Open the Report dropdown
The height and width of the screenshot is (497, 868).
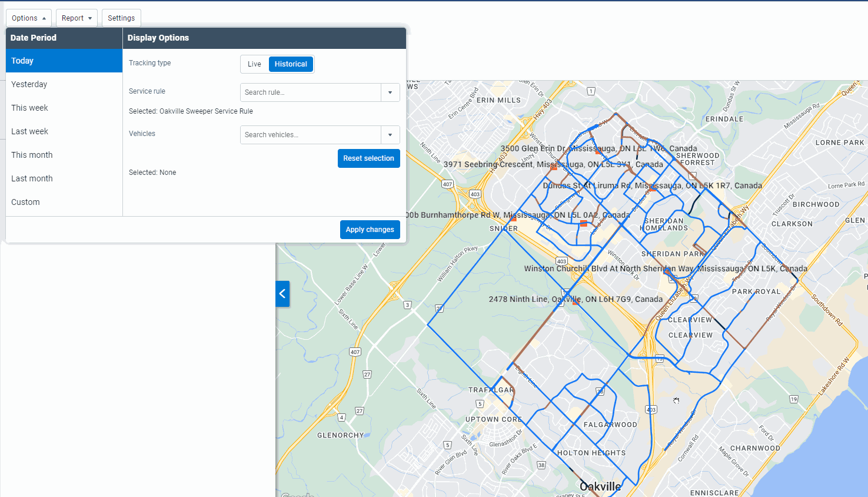[77, 18]
